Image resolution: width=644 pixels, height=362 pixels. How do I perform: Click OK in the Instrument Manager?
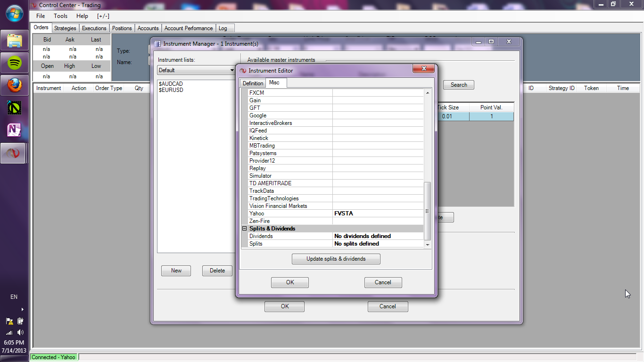click(285, 306)
